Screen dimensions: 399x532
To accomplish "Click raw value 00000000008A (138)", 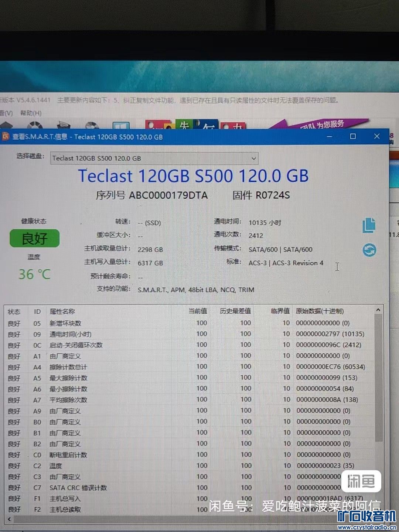I will point(327,400).
